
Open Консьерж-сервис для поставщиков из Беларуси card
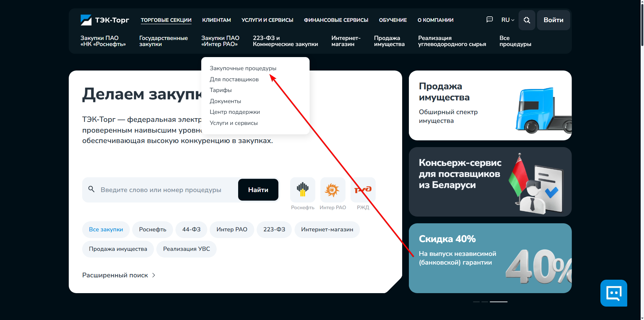[490, 182]
